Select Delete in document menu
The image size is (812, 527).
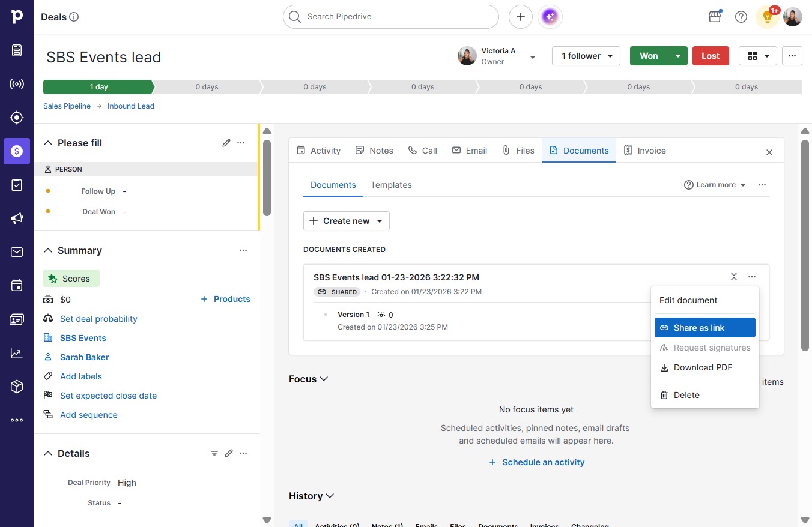(x=705, y=395)
